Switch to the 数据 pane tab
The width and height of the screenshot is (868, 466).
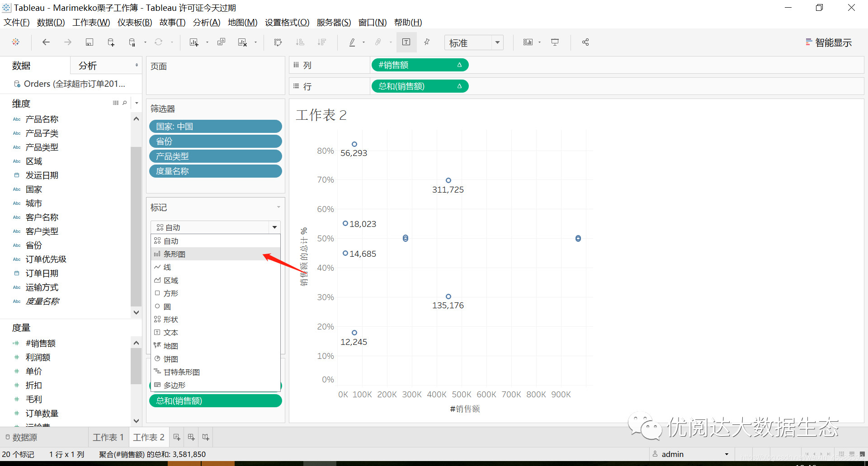pyautogui.click(x=21, y=66)
